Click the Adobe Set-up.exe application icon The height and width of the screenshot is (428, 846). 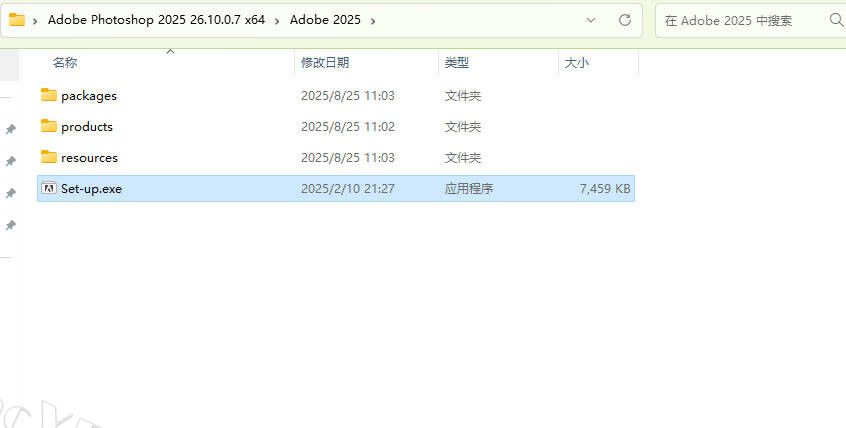49,188
